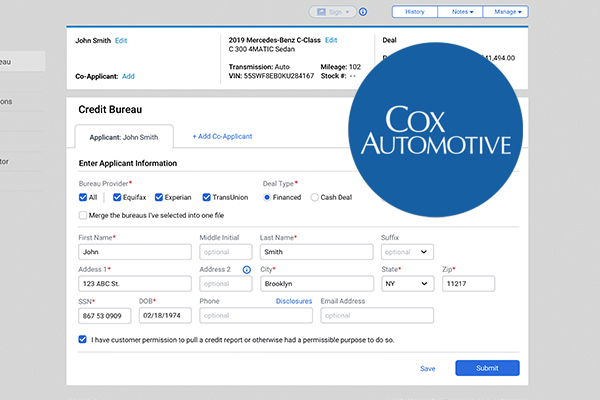Click the info icon beside Address 2
Image resolution: width=600 pixels, height=400 pixels.
pyautogui.click(x=247, y=270)
